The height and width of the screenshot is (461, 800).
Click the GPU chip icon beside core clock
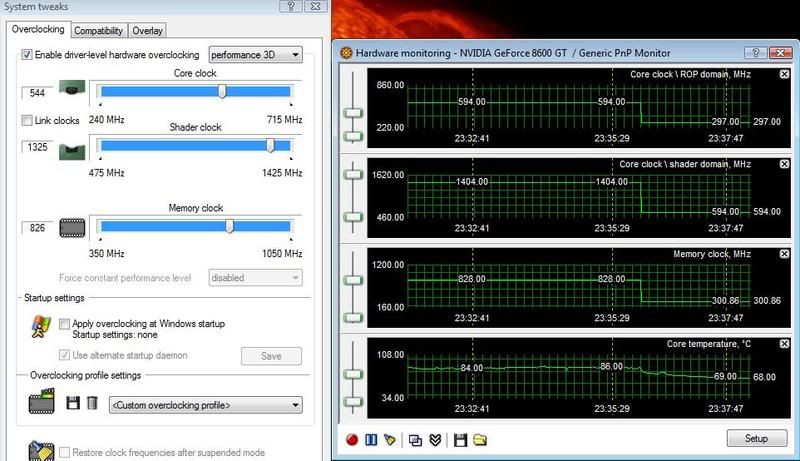[x=72, y=88]
